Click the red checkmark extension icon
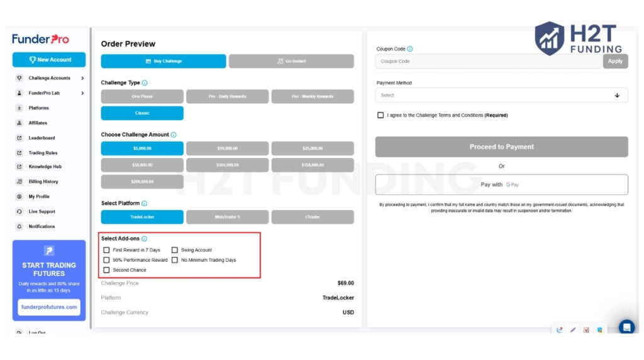Screen dimensions: 644x360 pyautogui.click(x=586, y=330)
